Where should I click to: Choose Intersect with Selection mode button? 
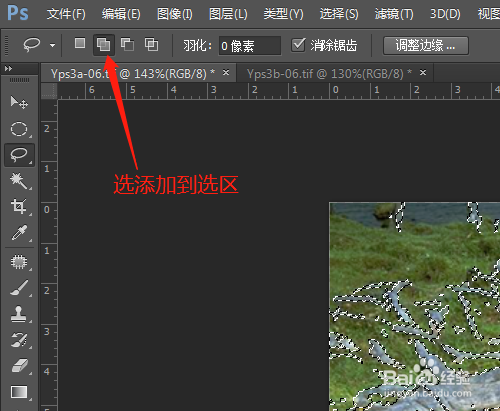[151, 44]
